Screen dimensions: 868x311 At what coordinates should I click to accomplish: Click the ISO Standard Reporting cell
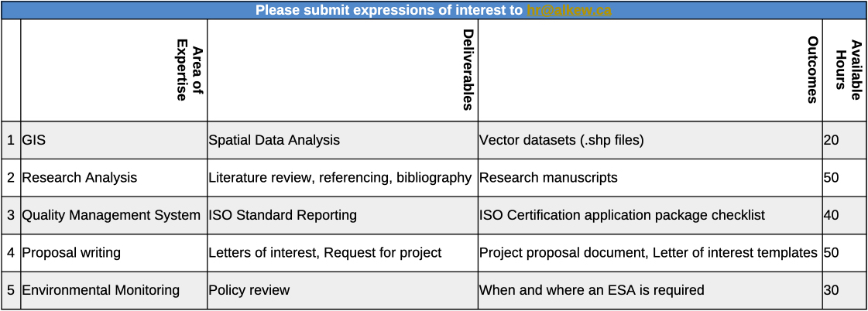[343, 215]
